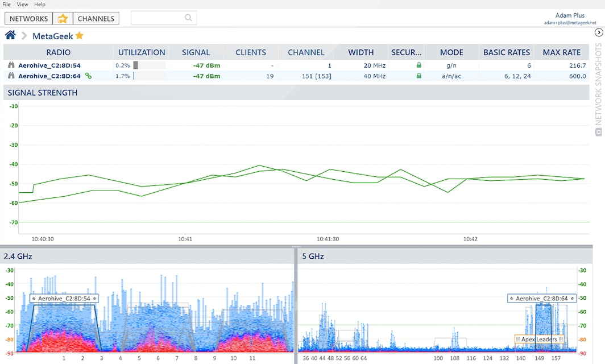Open the starred favorites tab
605x364 pixels.
pyautogui.click(x=63, y=19)
